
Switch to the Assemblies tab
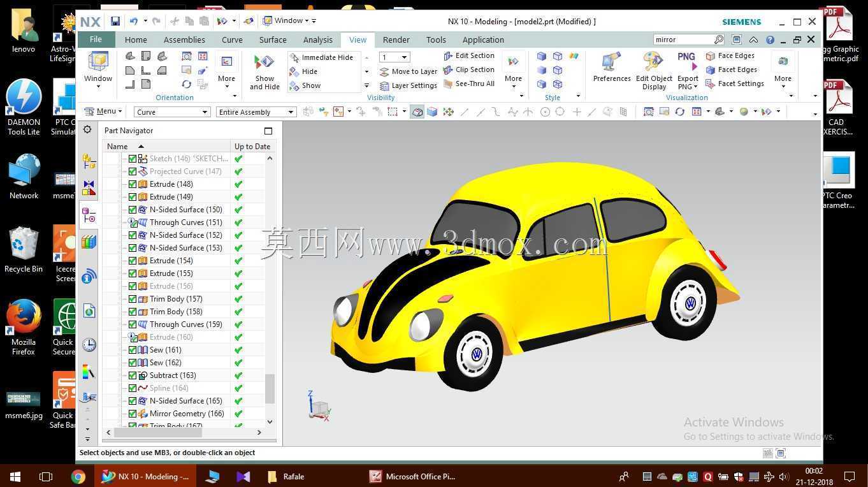(x=184, y=40)
